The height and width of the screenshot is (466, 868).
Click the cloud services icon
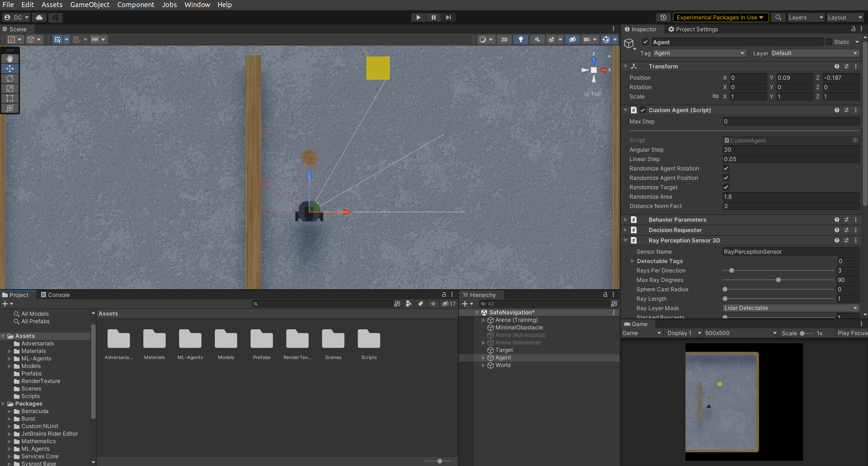[40, 17]
